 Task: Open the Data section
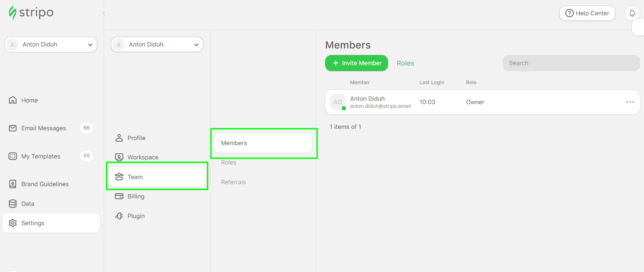point(27,204)
